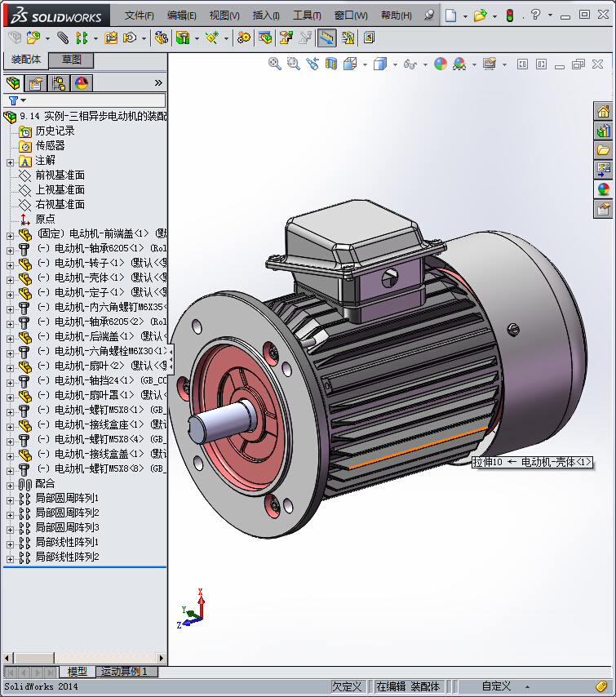Open SolidWorks Resources home icon in task pane
This screenshot has width=616, height=697.
point(603,111)
